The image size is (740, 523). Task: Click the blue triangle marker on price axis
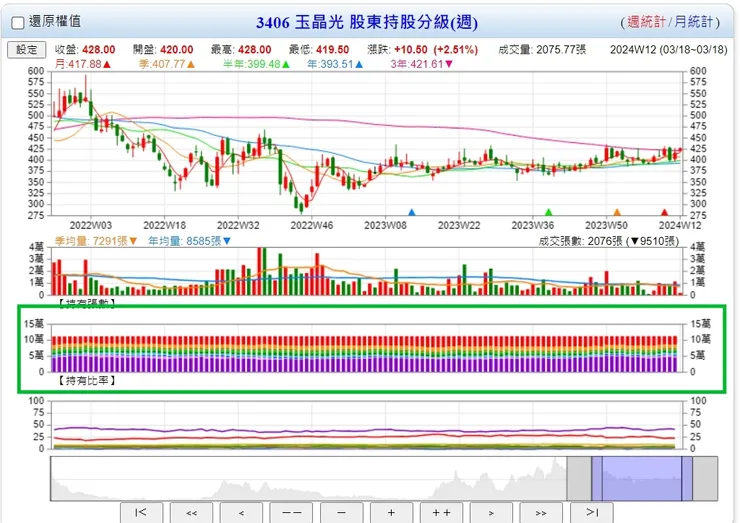click(412, 212)
